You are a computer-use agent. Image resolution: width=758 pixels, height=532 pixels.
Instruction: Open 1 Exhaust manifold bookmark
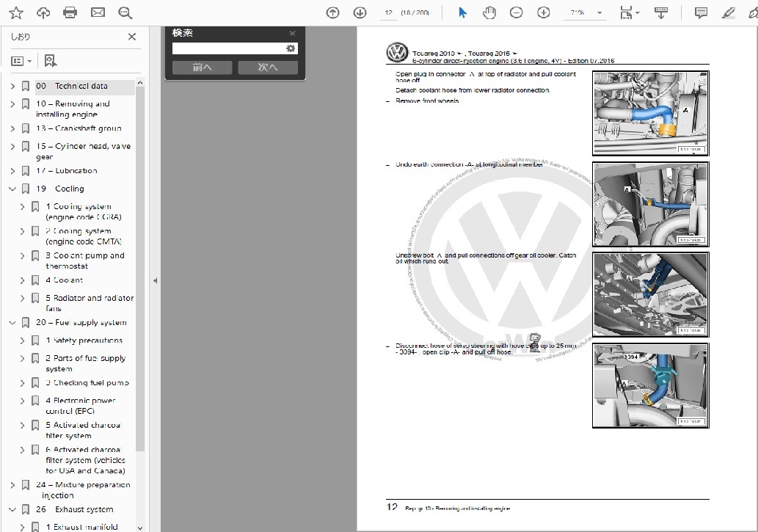point(81,527)
